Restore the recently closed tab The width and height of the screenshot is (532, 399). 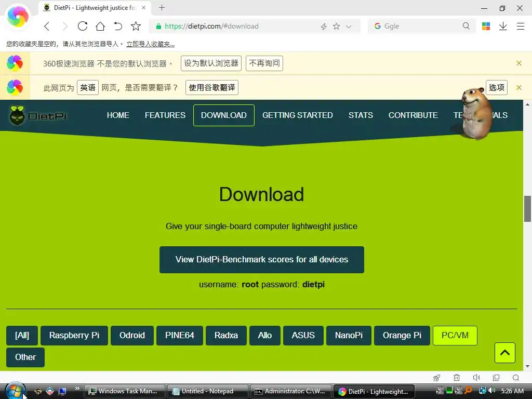118,26
